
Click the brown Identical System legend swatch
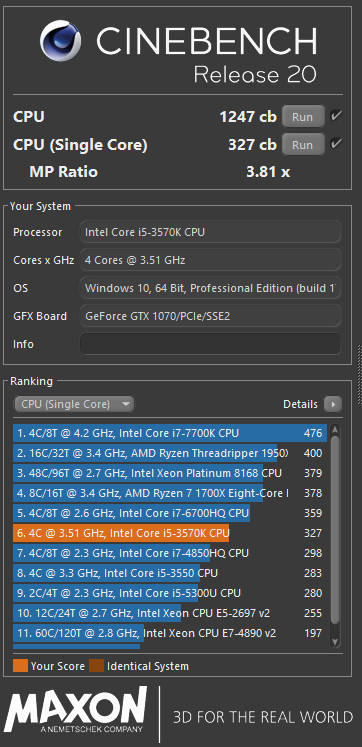96,666
